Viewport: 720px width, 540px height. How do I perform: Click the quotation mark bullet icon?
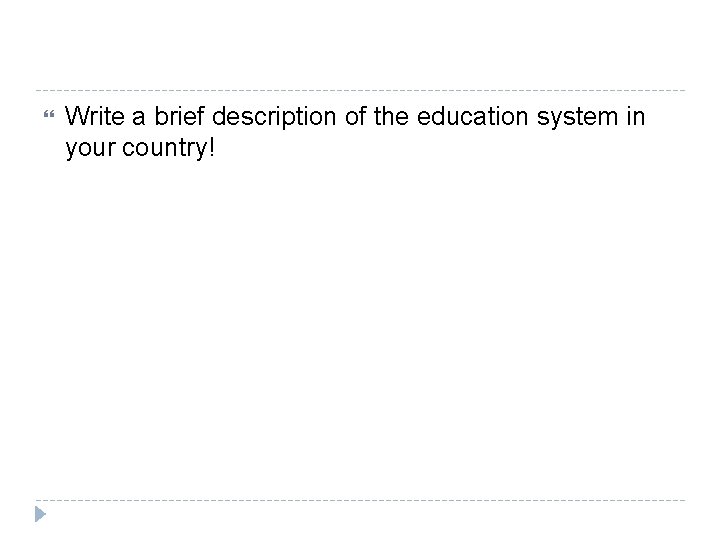(49, 114)
